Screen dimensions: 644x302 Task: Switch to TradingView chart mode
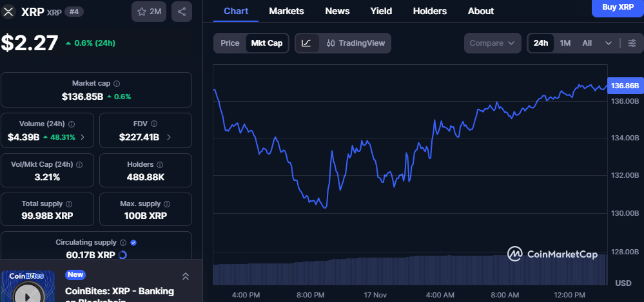tap(356, 43)
